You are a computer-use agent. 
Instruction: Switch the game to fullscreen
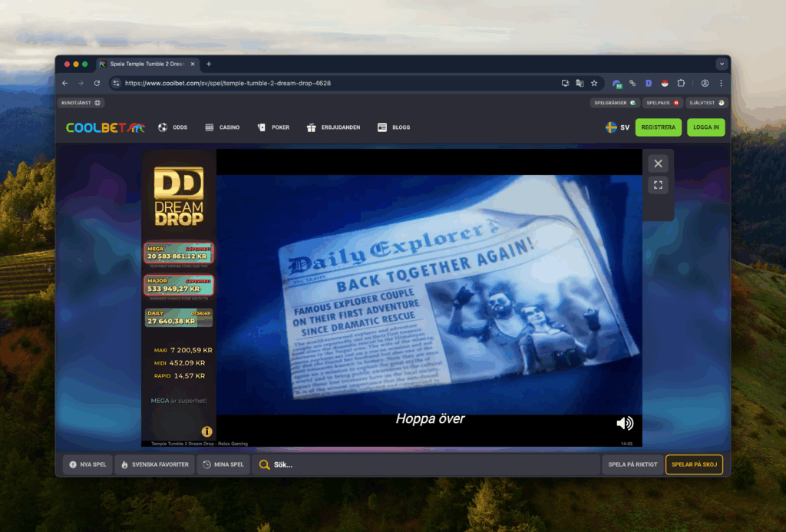658,185
